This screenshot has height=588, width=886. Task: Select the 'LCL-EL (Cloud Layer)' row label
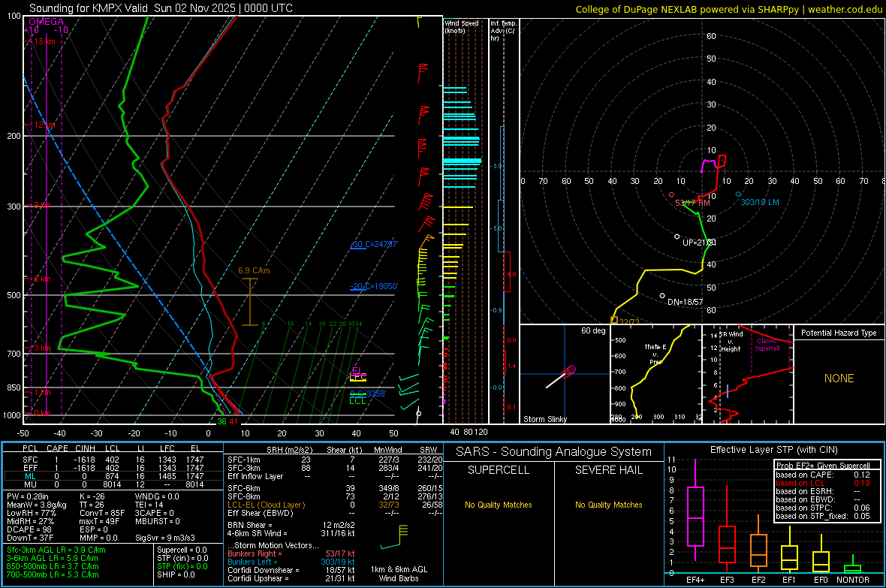pyautogui.click(x=266, y=505)
